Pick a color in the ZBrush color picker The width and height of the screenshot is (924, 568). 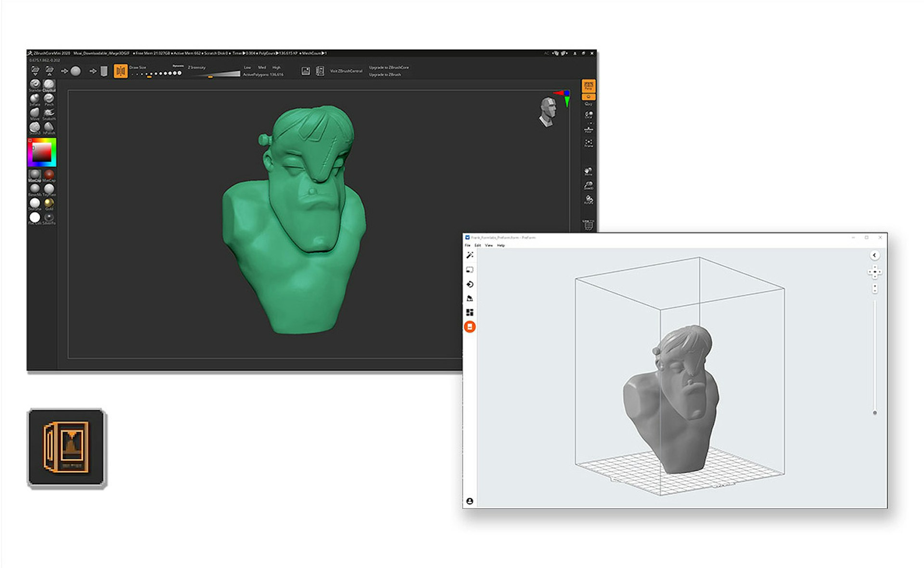point(42,152)
